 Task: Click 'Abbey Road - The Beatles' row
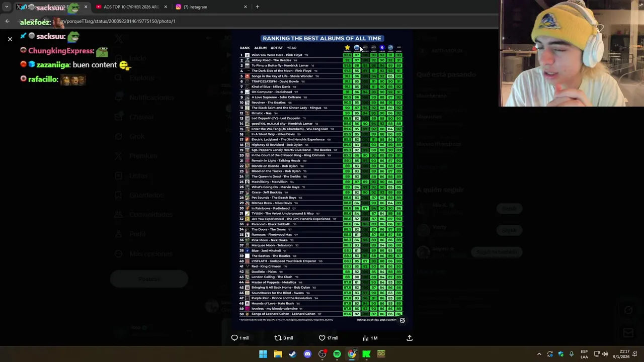[x=321, y=60]
